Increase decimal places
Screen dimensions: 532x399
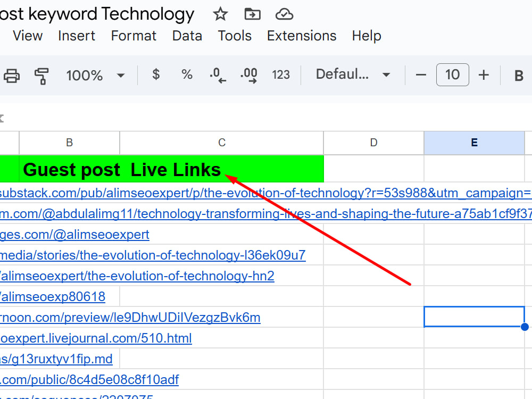(x=249, y=75)
